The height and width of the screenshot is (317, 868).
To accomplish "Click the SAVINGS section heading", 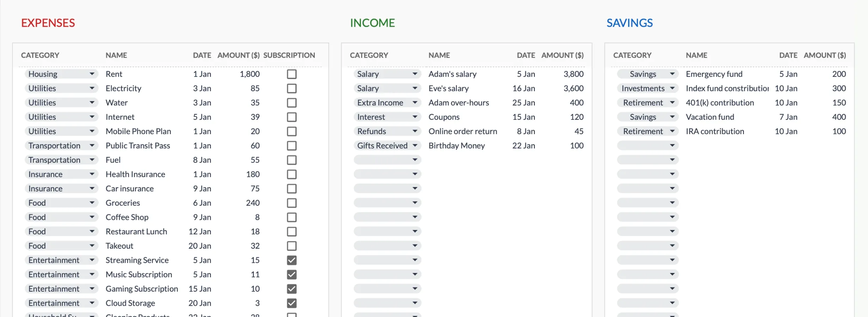I will [629, 23].
